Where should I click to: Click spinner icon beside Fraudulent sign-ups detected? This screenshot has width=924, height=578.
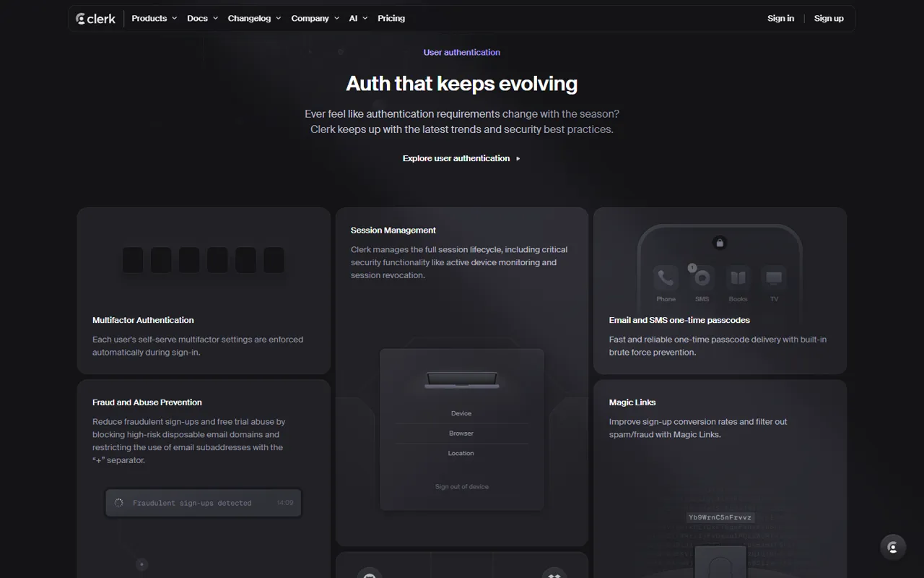[x=119, y=503]
